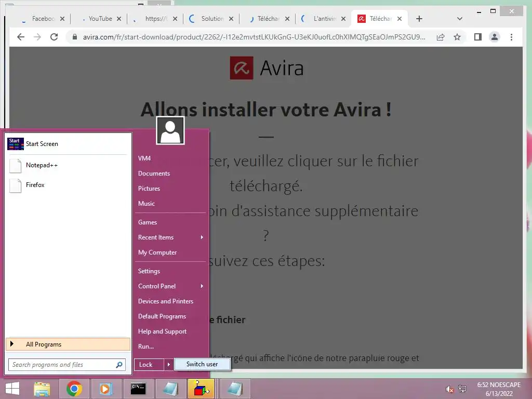The width and height of the screenshot is (532, 399).
Task: Open last notepad icon on taskbar
Action: click(235, 389)
